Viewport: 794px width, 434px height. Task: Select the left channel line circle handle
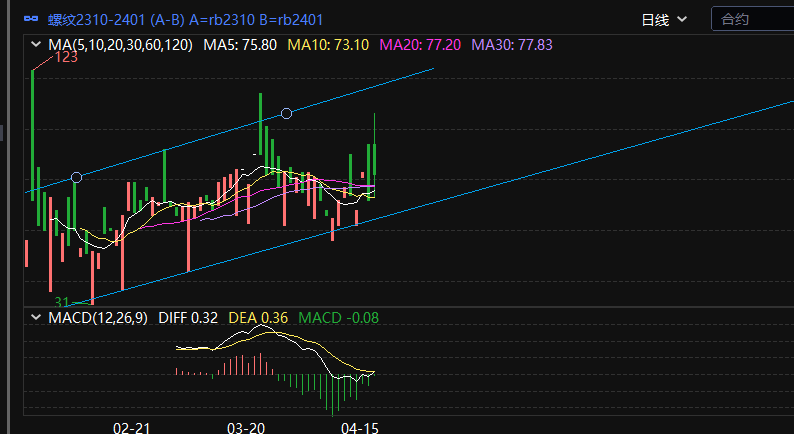76,177
